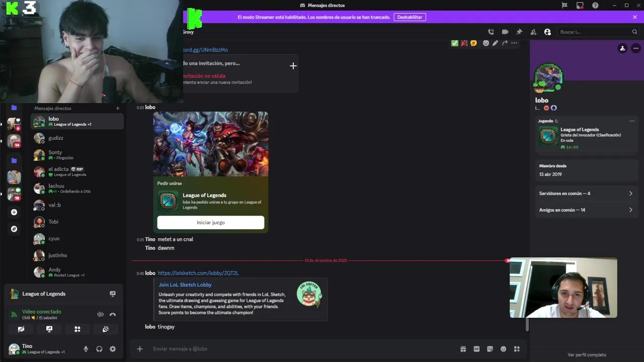Viewport: 644px width, 362px height.
Task: Click lobo's profile avatar
Action: (548, 77)
